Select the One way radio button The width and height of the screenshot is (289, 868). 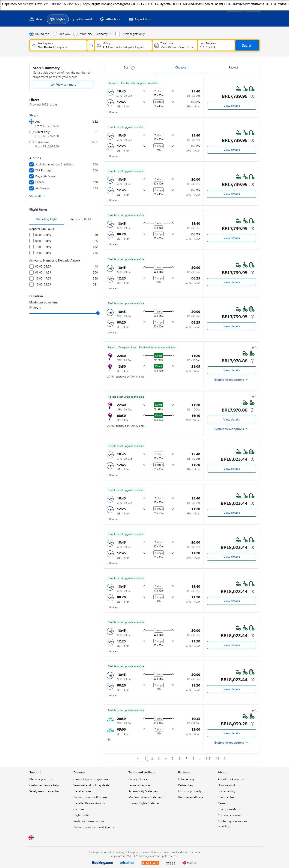(x=55, y=34)
